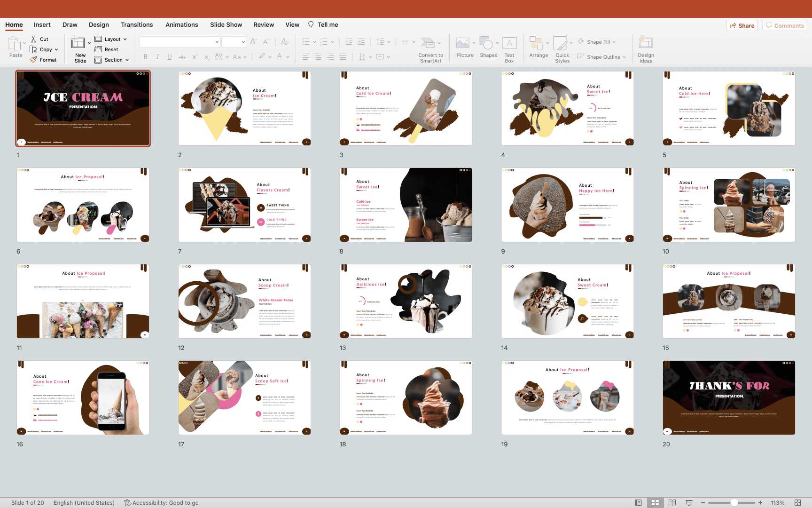Click the Paste clipboard icon
The width and height of the screenshot is (812, 508).
[14, 44]
